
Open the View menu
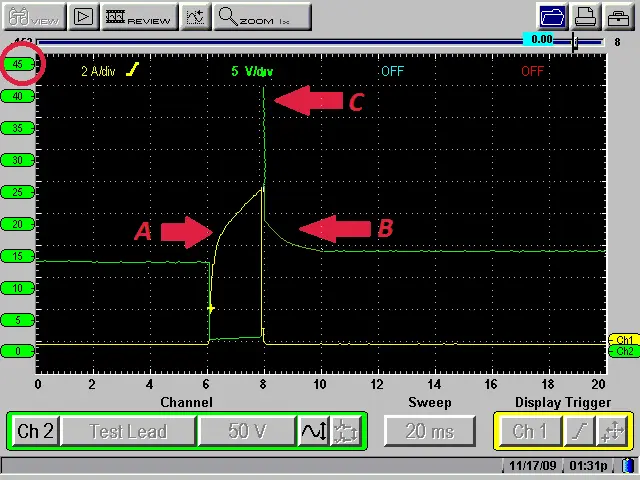tap(35, 17)
